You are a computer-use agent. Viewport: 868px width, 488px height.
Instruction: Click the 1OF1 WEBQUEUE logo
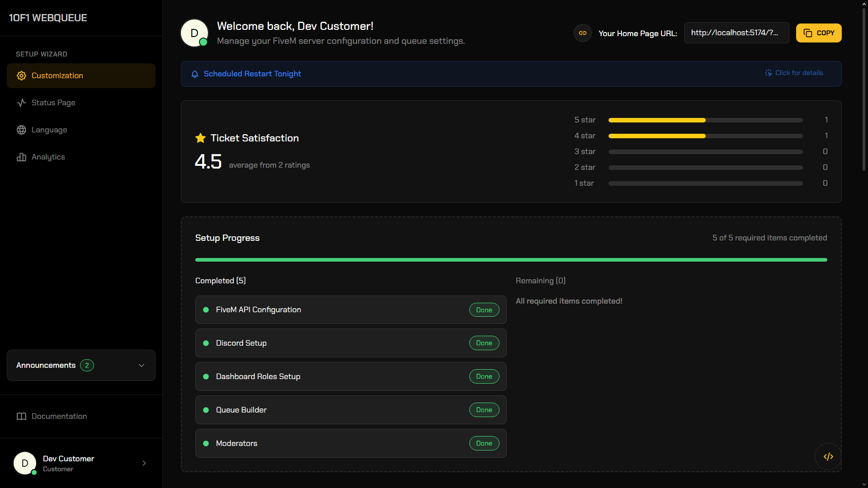(x=48, y=18)
